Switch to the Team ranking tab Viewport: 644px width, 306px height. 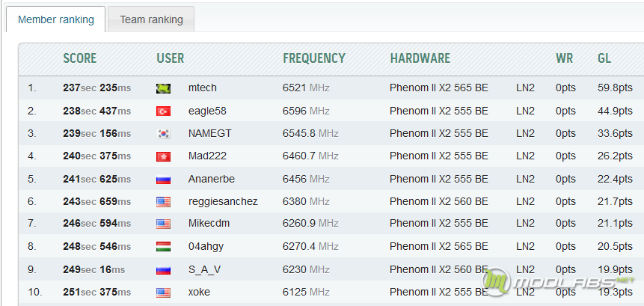coord(151,19)
